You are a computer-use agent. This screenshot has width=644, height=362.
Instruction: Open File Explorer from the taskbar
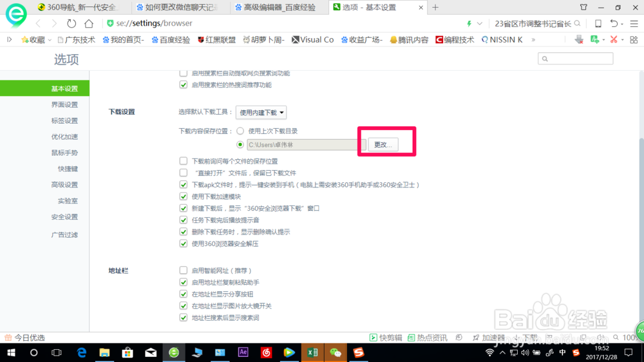coord(104,352)
